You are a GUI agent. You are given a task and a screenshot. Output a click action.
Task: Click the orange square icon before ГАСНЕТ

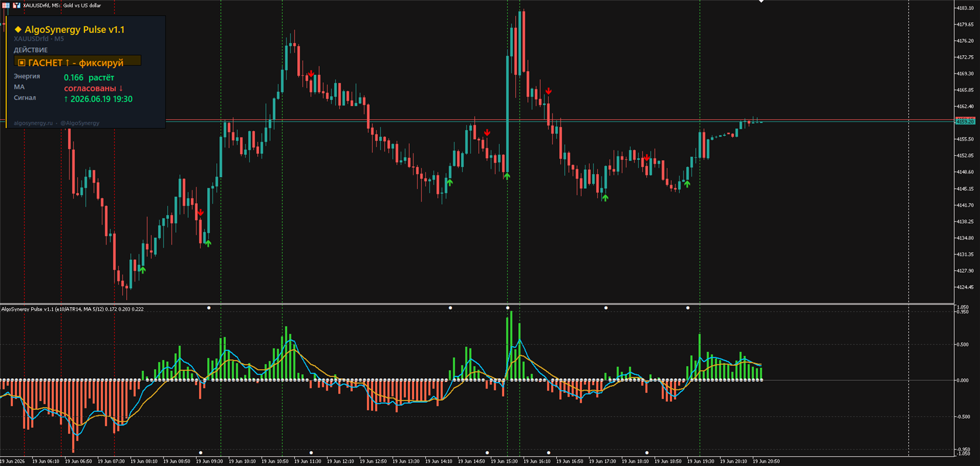pos(21,63)
